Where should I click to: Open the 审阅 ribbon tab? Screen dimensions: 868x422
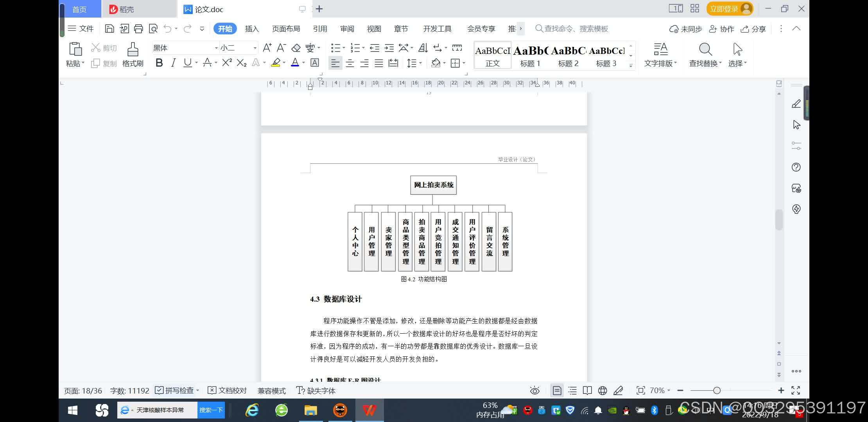(x=347, y=29)
